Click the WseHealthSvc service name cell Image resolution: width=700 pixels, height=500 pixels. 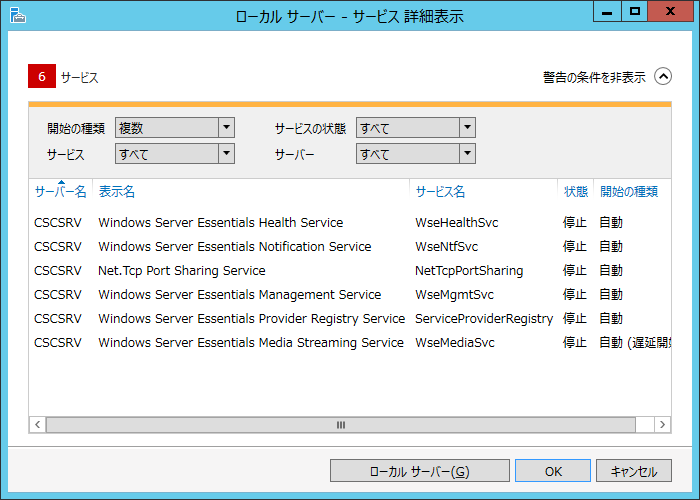tap(457, 222)
